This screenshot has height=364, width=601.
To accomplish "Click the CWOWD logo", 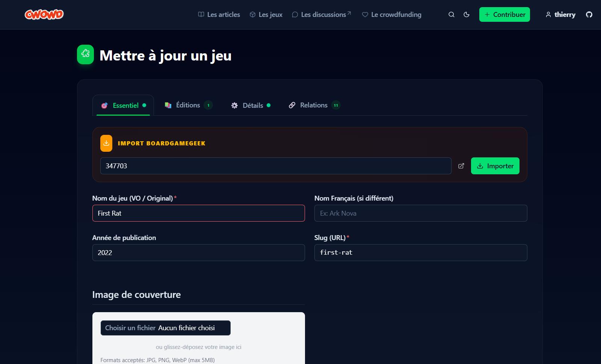I will 44,14.
